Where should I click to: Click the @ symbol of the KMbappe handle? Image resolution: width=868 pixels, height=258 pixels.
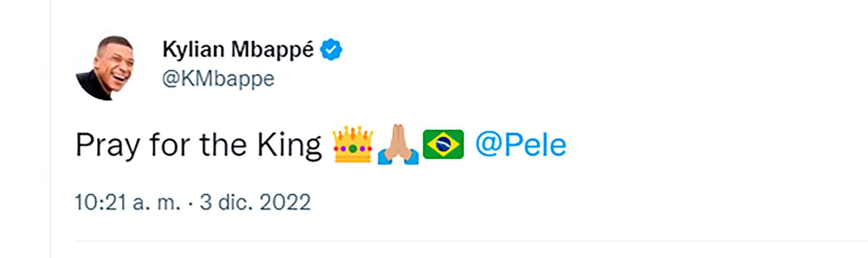pos(171,79)
